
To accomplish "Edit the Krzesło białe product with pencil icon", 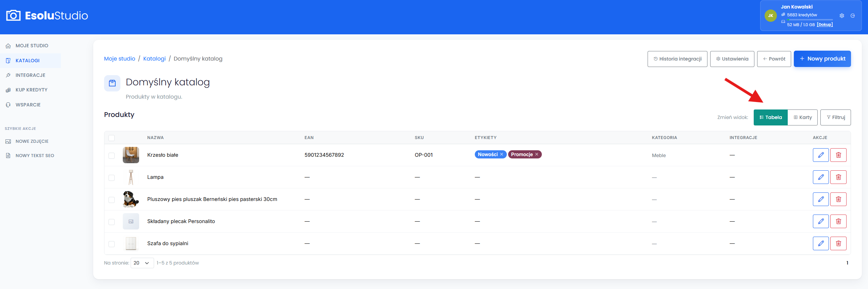I will point(821,155).
